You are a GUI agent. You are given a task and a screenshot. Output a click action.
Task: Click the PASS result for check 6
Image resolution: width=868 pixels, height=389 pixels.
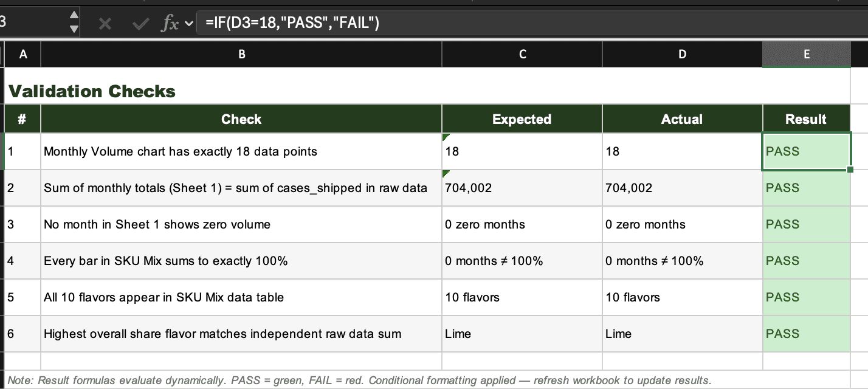(x=805, y=334)
